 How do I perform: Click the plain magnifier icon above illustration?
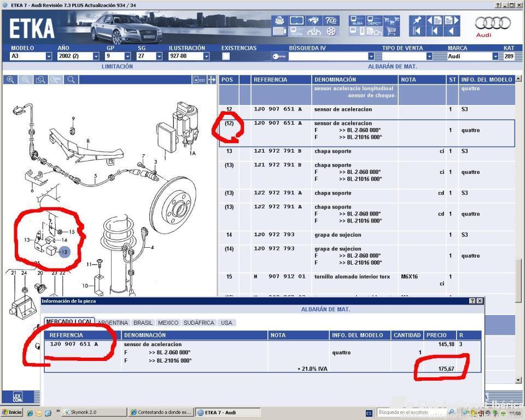point(71,80)
